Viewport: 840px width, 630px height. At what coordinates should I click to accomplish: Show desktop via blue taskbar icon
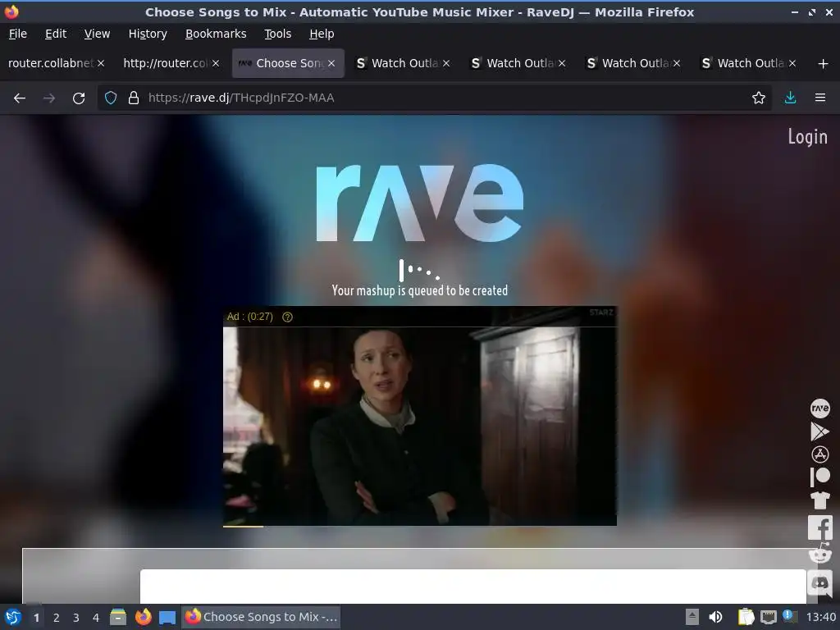pyautogui.click(x=167, y=617)
